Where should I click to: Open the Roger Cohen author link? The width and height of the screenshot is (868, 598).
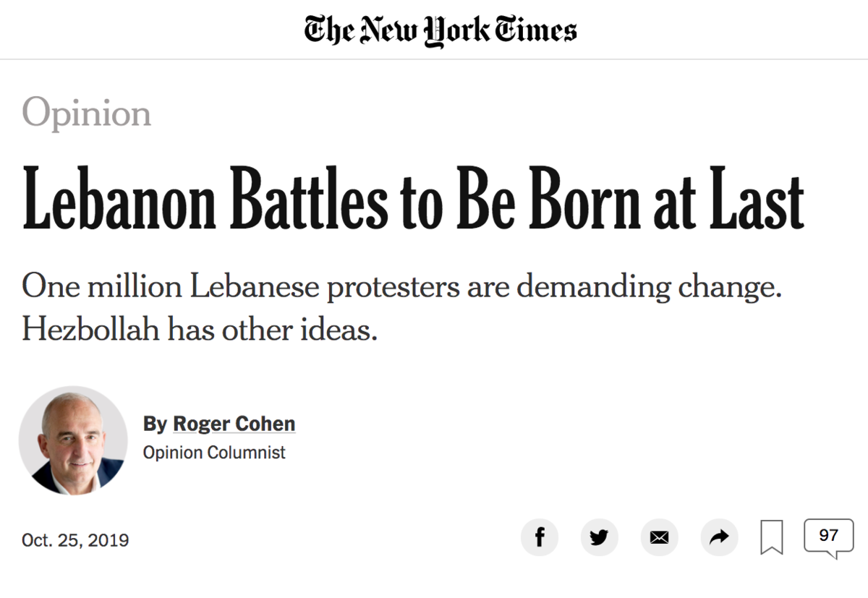234,424
